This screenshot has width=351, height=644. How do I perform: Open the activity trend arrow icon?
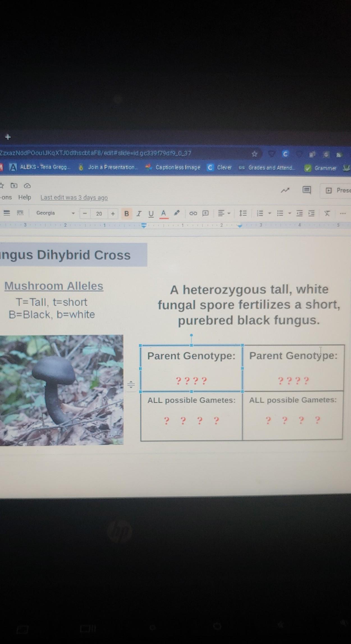(x=285, y=190)
